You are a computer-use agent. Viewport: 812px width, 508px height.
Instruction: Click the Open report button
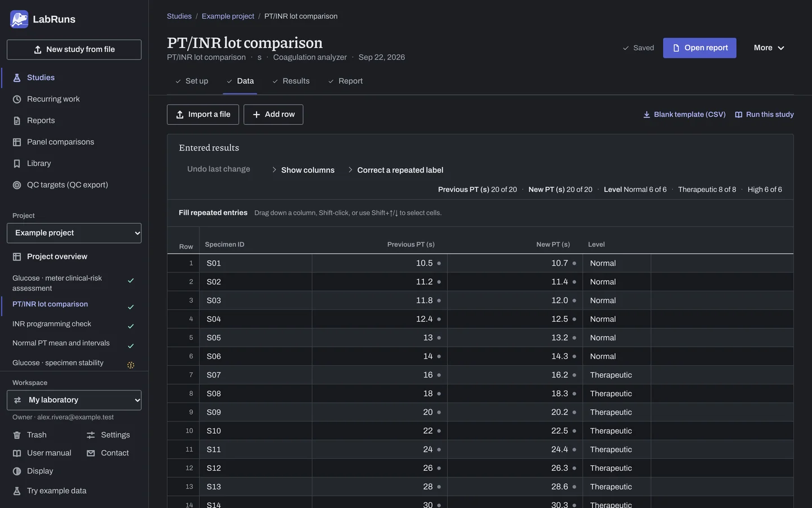pyautogui.click(x=700, y=48)
